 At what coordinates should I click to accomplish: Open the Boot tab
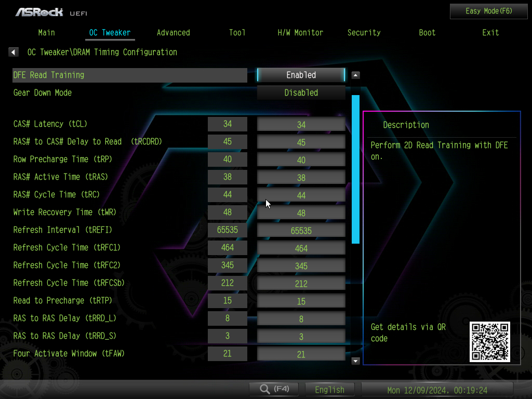click(x=427, y=33)
